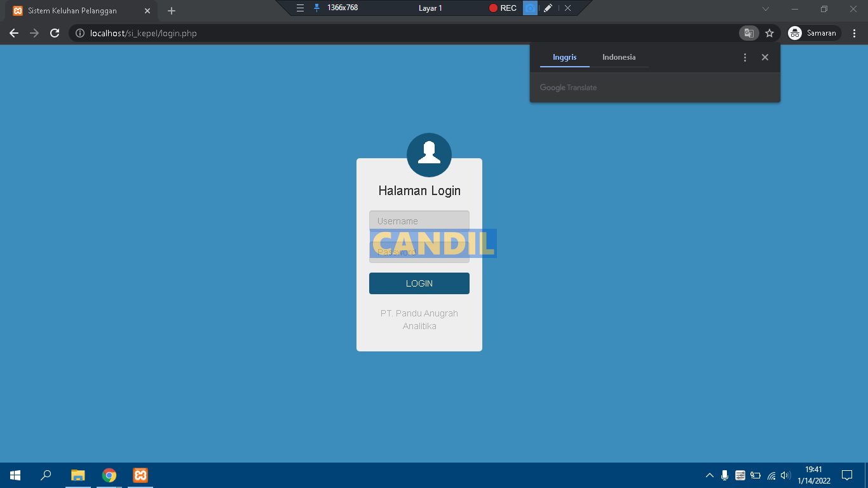
Task: Click the recorder pencil annotation icon
Action: (548, 8)
